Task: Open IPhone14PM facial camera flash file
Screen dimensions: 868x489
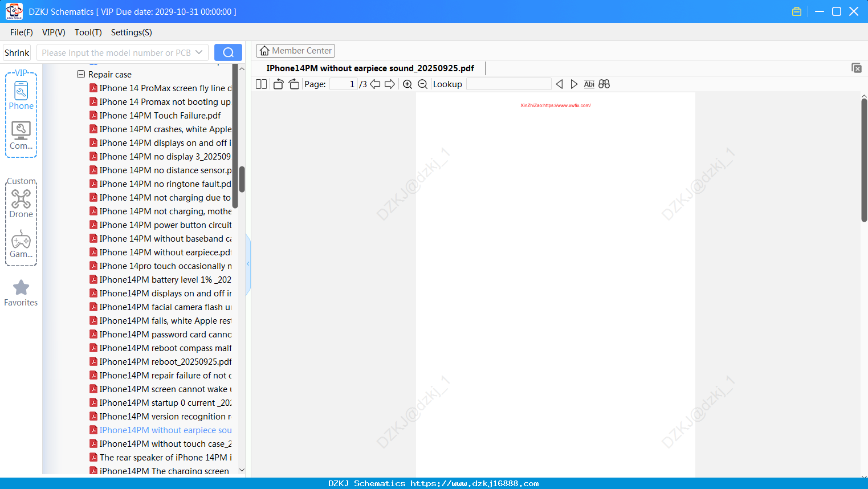Action: coord(161,307)
